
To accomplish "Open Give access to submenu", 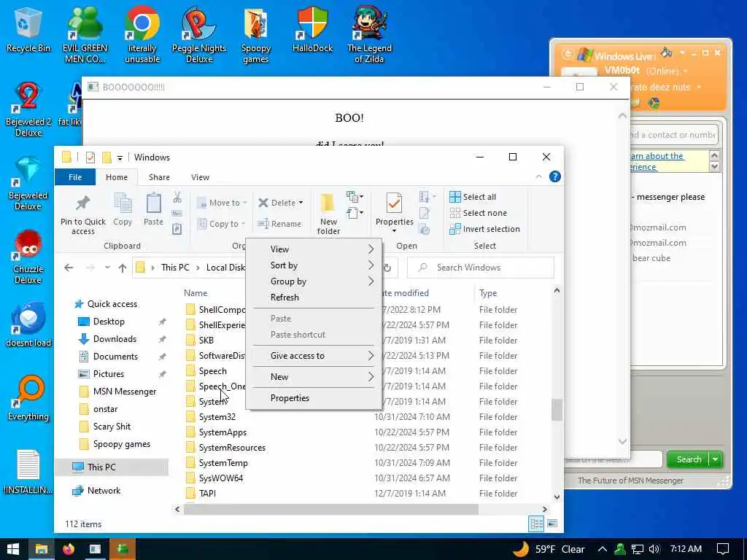I will [314, 356].
